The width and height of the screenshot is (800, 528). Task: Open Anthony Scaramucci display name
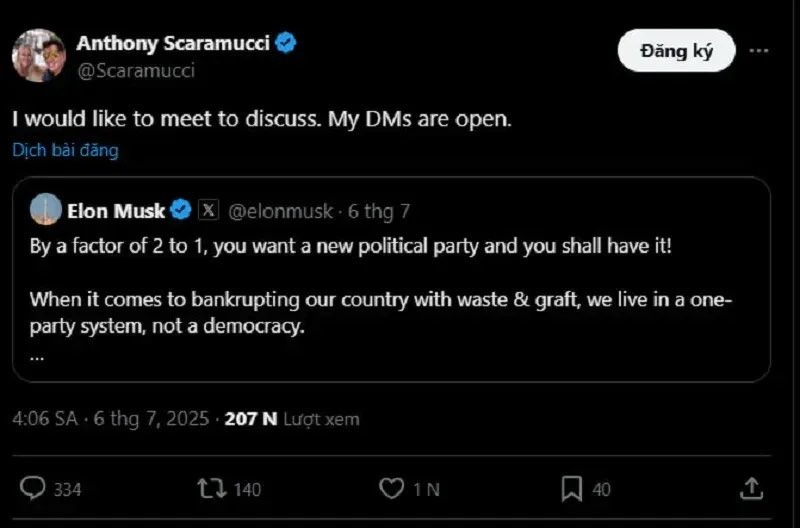coord(173,43)
